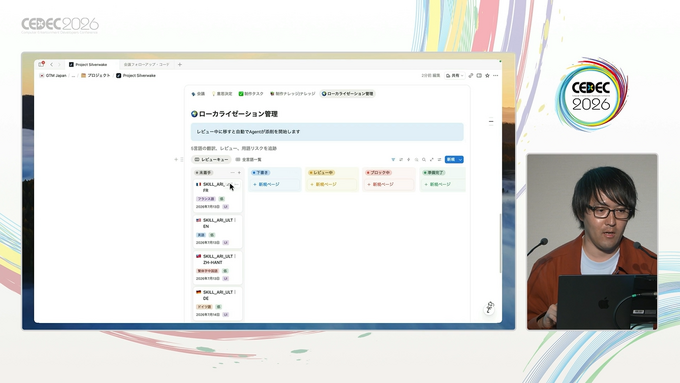Click the ドイツ語 tag on DE card
The image size is (680, 383).
[x=204, y=307]
